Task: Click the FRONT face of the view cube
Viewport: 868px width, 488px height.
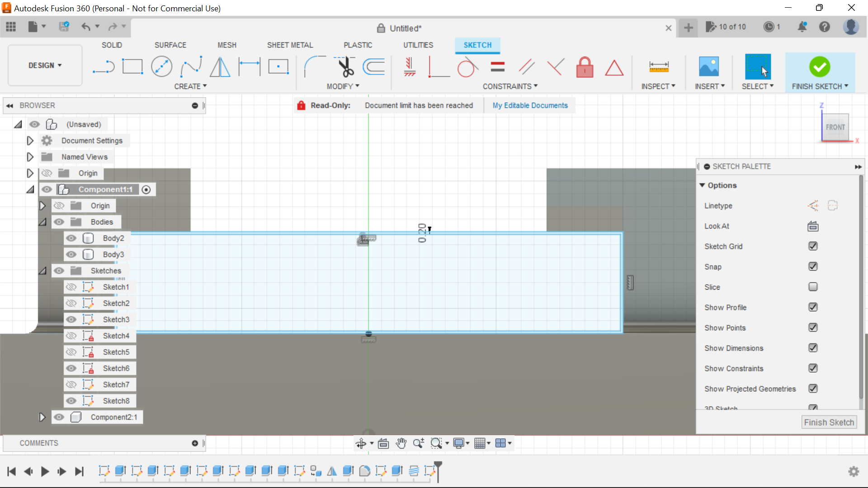Action: click(835, 127)
